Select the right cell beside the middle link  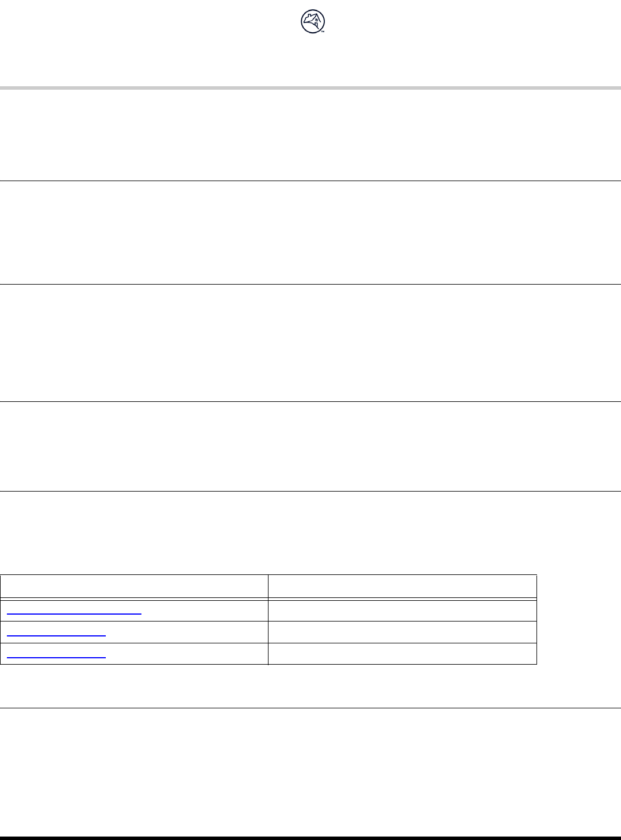click(x=402, y=632)
